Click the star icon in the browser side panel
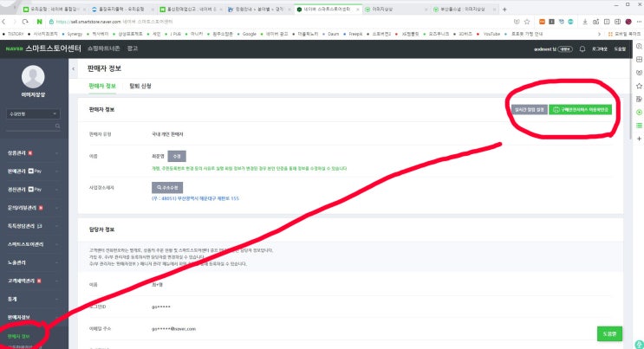644x349 pixels. (639, 86)
